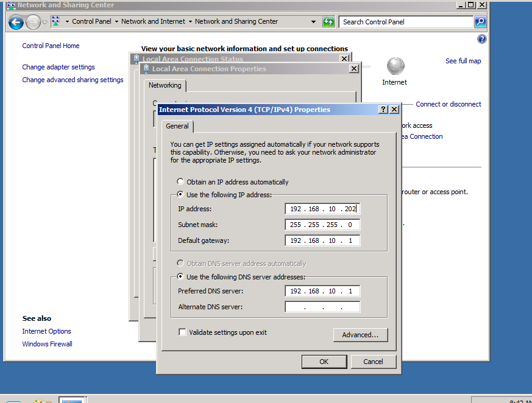The image size is (532, 403).
Task: Close the Local Area Connection Properties window
Action: point(354,69)
